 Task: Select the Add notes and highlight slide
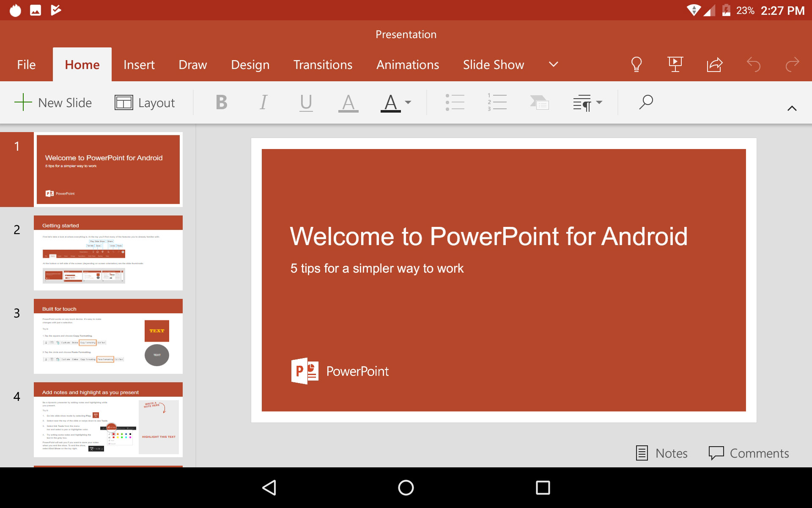click(108, 420)
